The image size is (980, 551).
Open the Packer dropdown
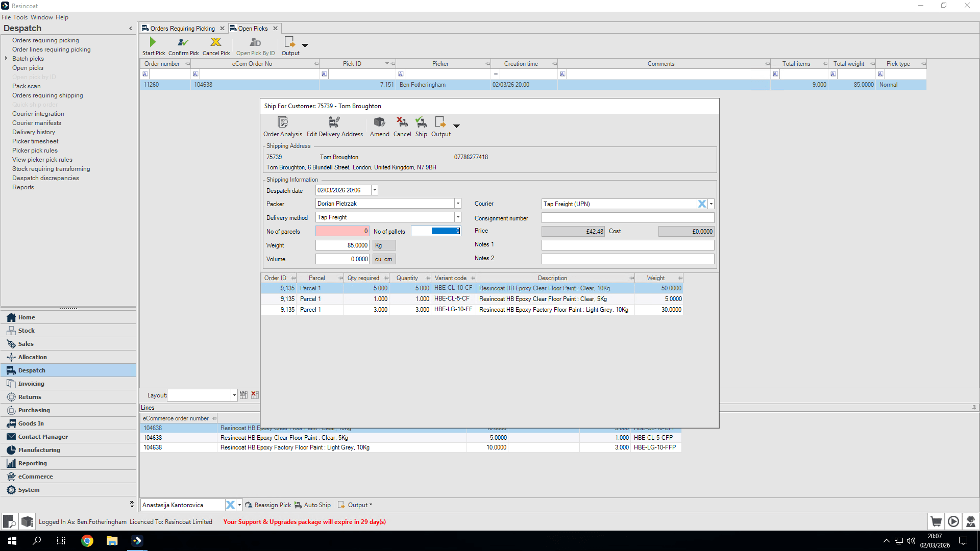(x=458, y=204)
